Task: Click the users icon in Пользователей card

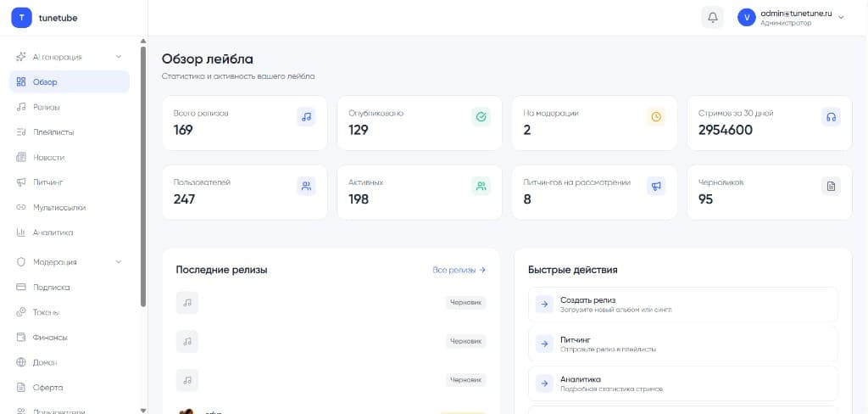Action: tap(306, 186)
